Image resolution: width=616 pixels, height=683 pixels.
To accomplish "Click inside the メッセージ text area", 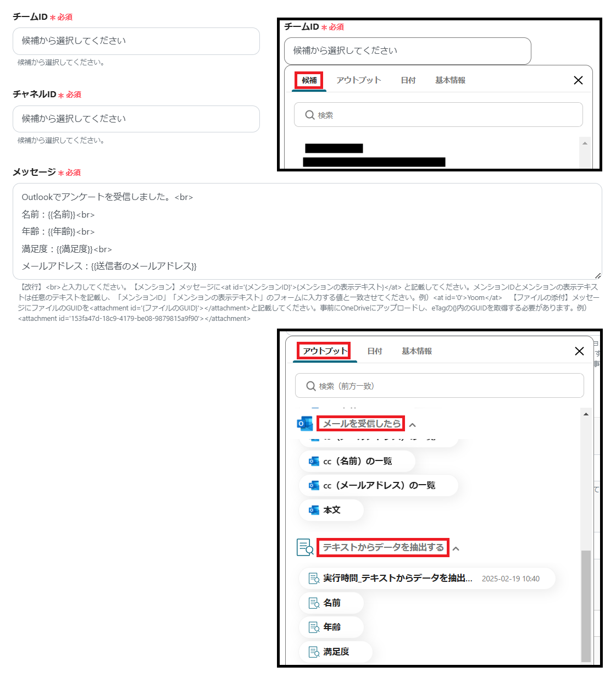I will [x=307, y=231].
